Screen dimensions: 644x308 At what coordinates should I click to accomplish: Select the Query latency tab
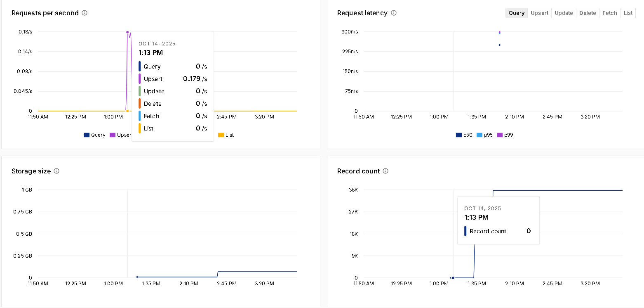(x=516, y=13)
